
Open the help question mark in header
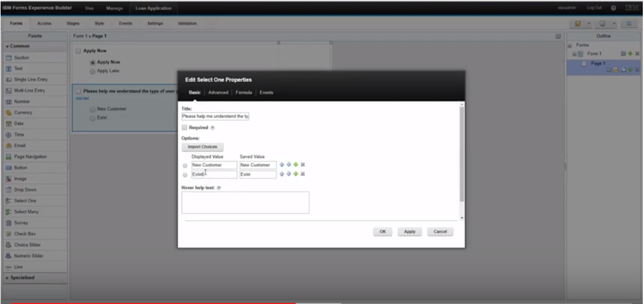(x=613, y=8)
